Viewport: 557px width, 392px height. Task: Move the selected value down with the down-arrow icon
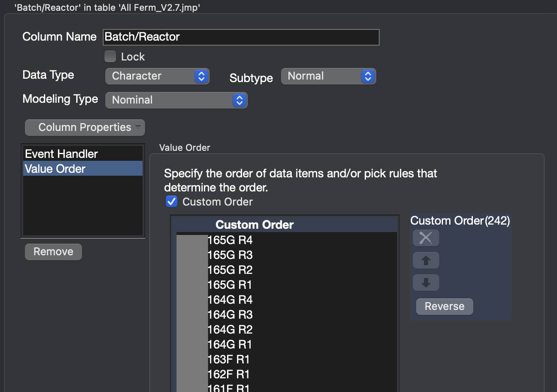tap(426, 282)
